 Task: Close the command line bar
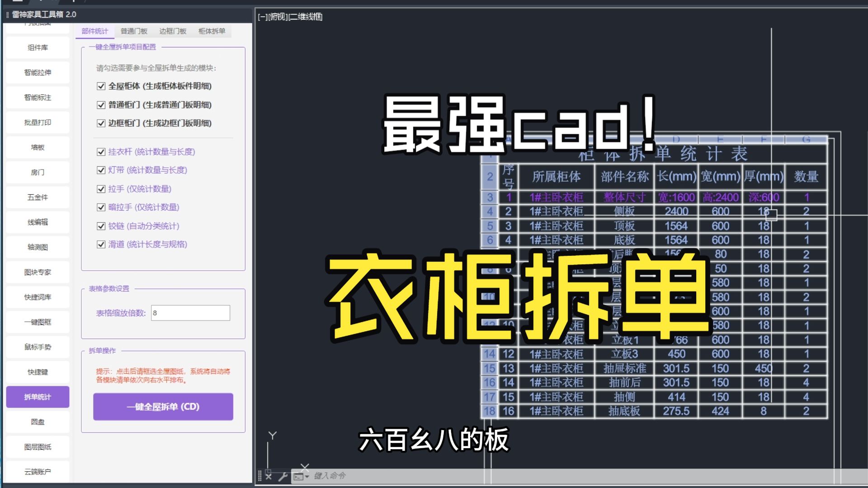point(269,476)
